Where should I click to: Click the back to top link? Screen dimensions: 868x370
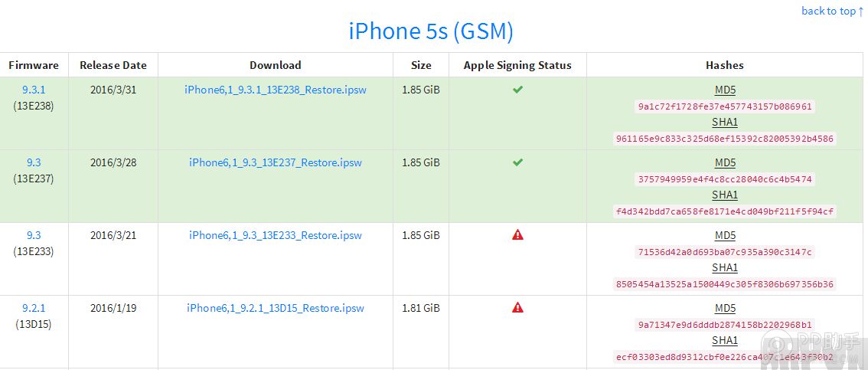(832, 11)
